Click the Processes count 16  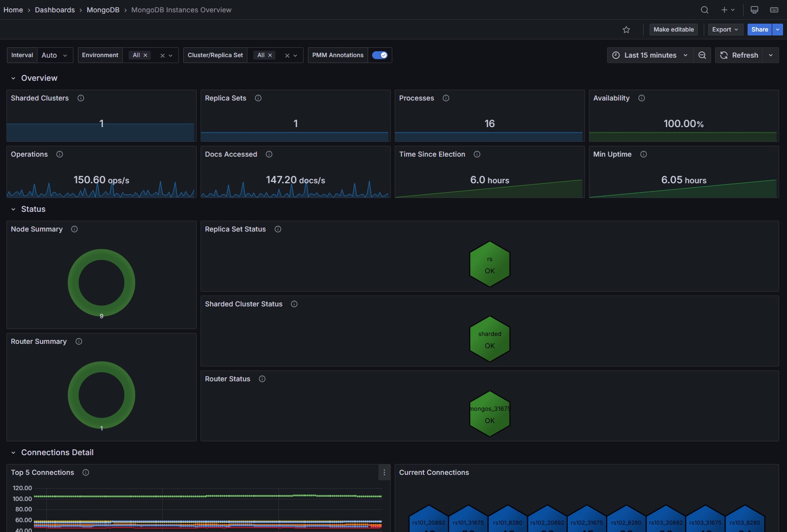tap(489, 124)
